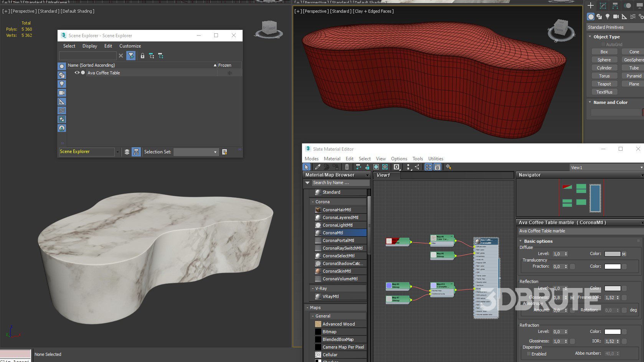The width and height of the screenshot is (644, 362).
Task: Toggle Display Cameras filter in Scene Explorer
Action: pos(62,93)
